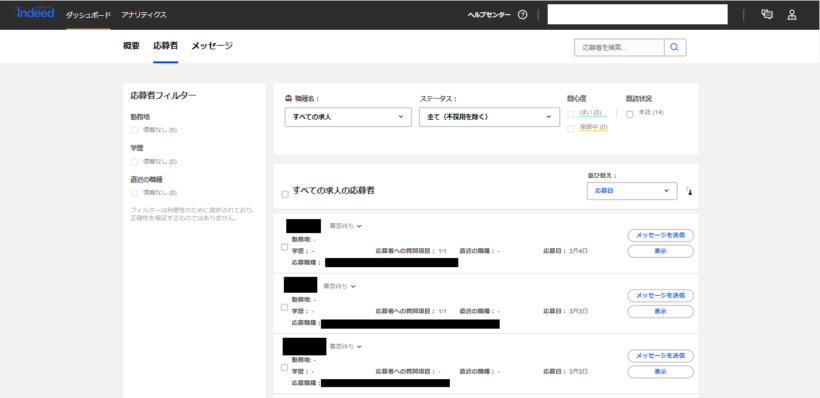This screenshot has height=398, width=820.
Task: Check 直近の職種 情報なし filter checkbox
Action: point(134,193)
